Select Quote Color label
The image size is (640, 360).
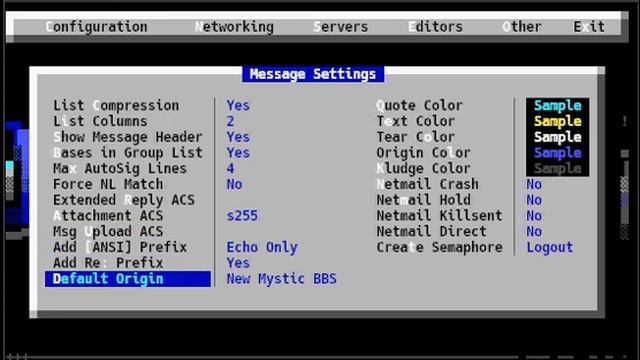(420, 106)
